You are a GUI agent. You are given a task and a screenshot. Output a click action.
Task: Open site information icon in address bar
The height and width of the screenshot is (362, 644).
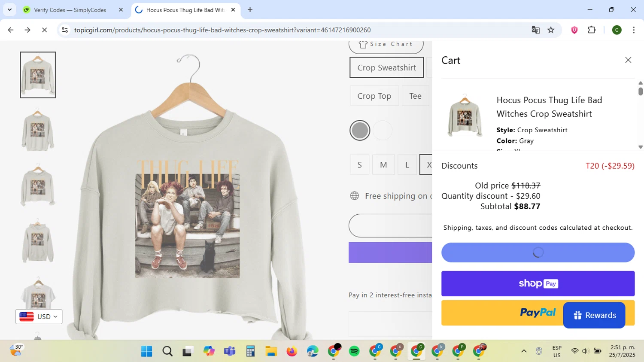pos(65,30)
